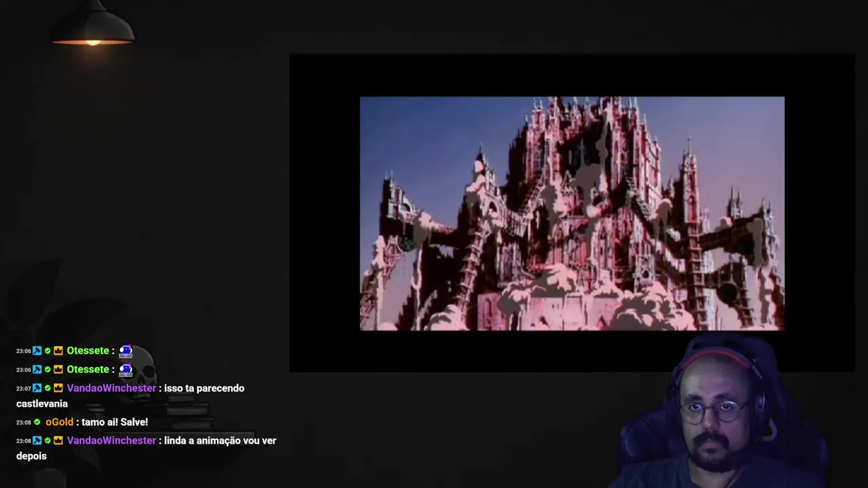The image size is (868, 488).
Task: Open oGold's chat username
Action: tap(60, 422)
